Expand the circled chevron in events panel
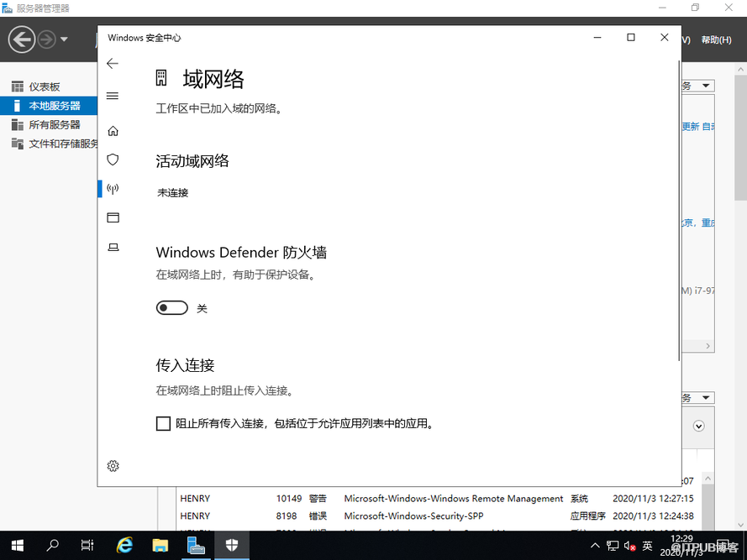Viewport: 747px width, 560px height. (699, 427)
